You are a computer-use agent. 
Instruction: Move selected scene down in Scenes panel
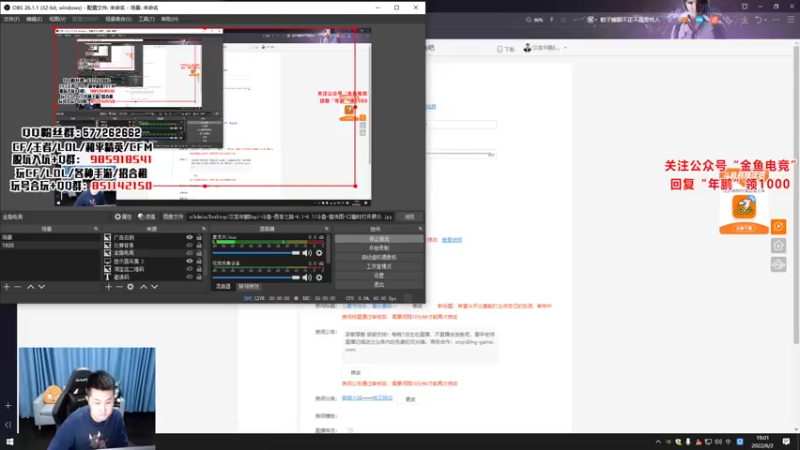(42, 287)
